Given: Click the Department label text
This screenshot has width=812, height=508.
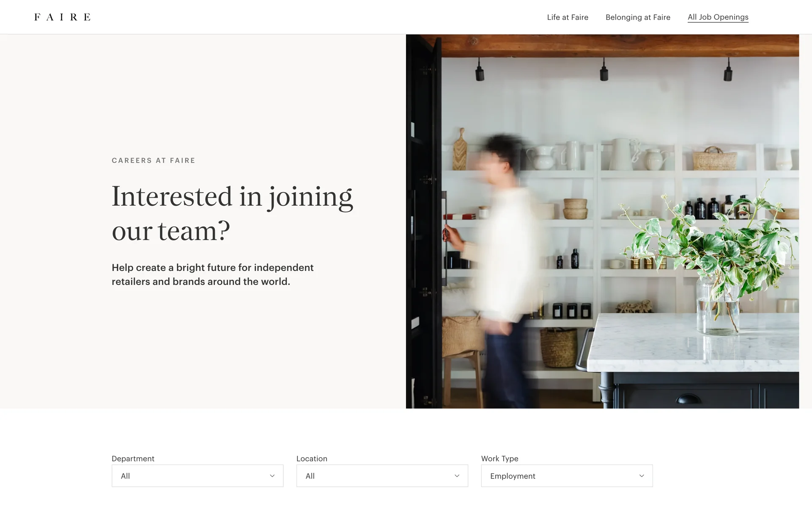Looking at the screenshot, I should coord(133,458).
